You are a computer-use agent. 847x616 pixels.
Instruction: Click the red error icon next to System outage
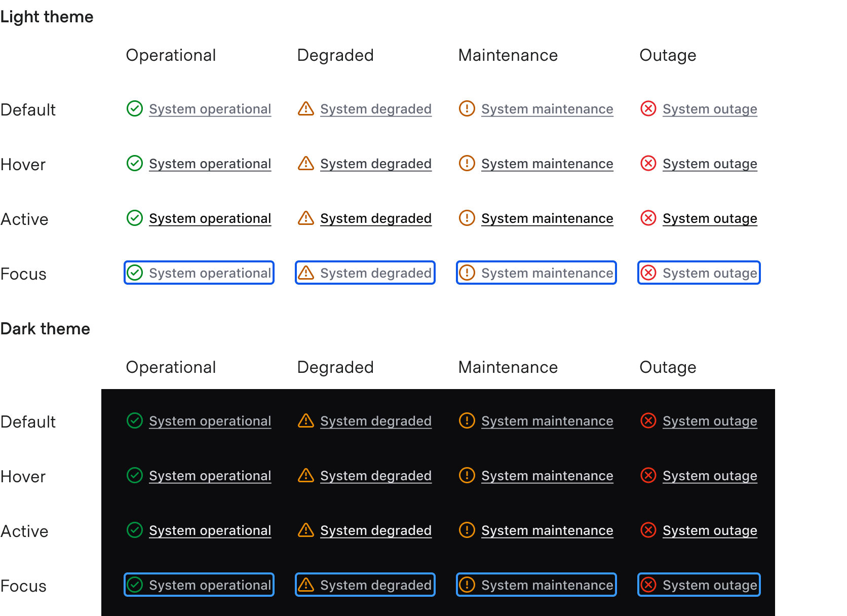point(648,109)
